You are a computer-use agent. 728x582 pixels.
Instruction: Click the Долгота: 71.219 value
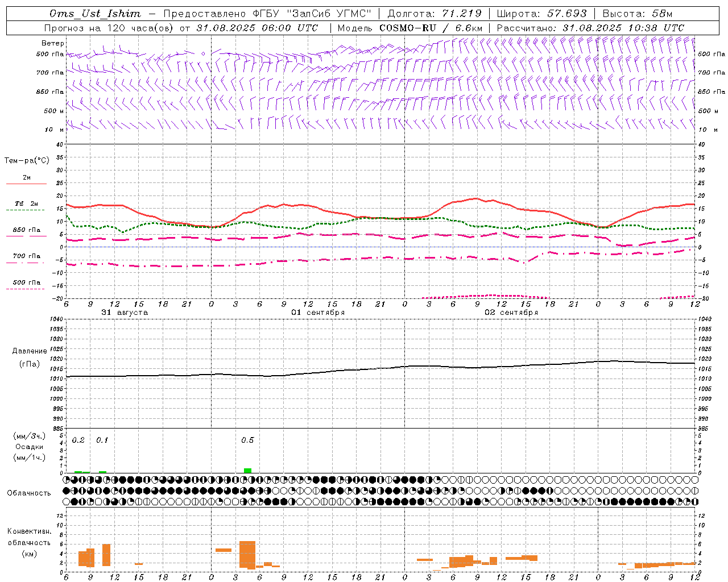(435, 14)
